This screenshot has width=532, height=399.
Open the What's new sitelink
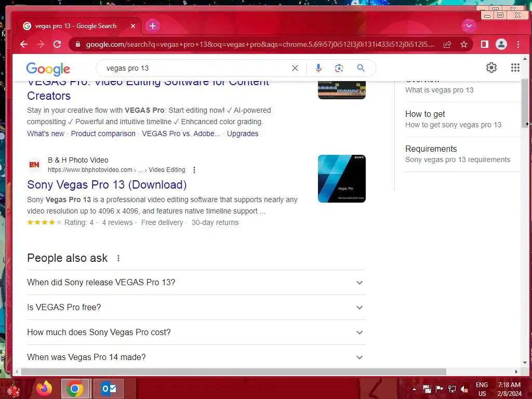click(x=46, y=134)
